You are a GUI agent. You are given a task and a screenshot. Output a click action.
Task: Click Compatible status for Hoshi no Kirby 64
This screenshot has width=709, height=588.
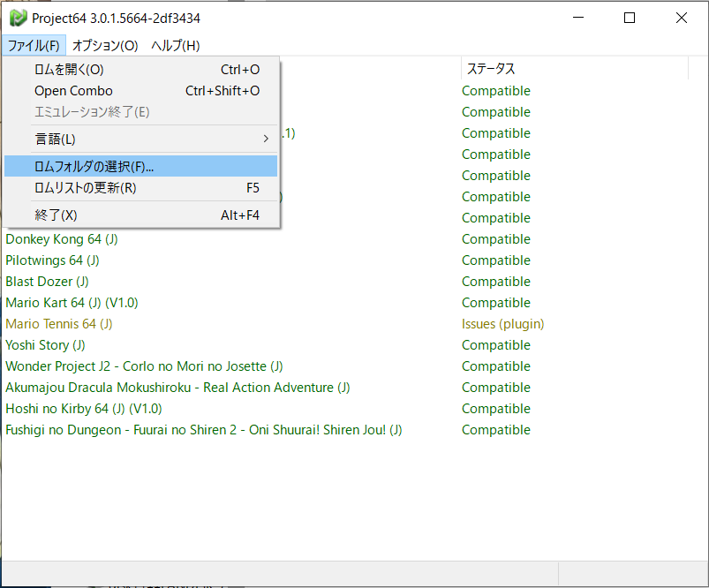click(x=496, y=409)
